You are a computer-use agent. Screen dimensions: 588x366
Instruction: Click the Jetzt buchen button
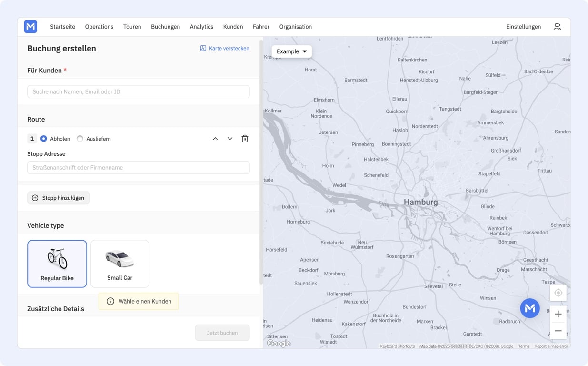pyautogui.click(x=222, y=333)
